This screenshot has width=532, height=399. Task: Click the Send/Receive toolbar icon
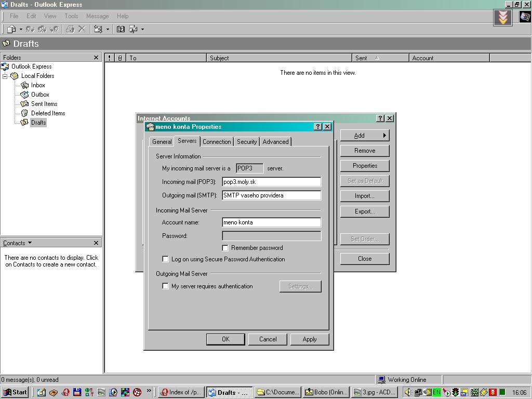pyautogui.click(x=98, y=30)
